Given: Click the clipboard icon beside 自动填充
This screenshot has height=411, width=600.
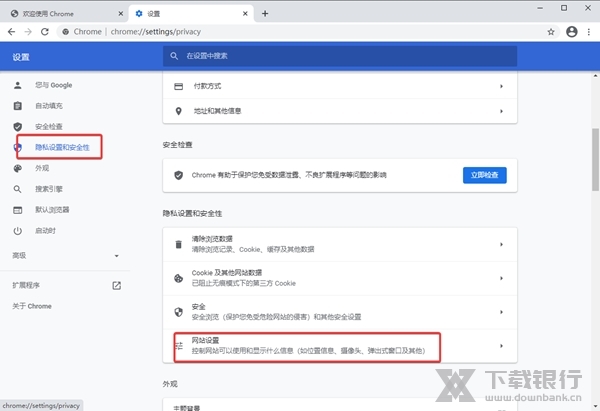Looking at the screenshot, I should (x=18, y=106).
